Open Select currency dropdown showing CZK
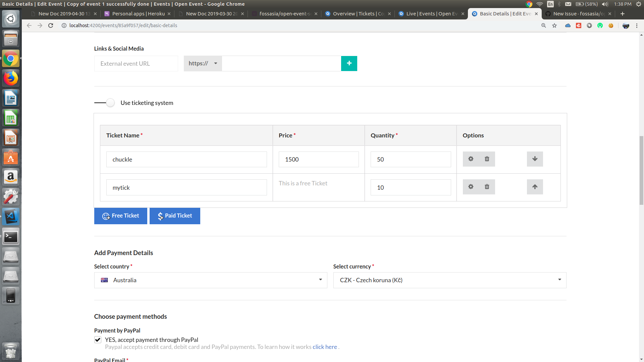The image size is (644, 362). tap(450, 280)
